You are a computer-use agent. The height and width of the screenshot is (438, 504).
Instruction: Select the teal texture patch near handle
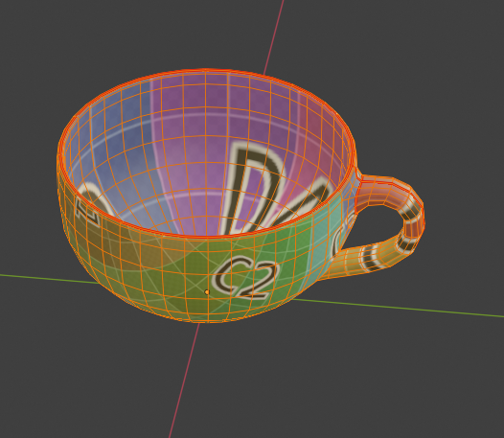(321, 235)
